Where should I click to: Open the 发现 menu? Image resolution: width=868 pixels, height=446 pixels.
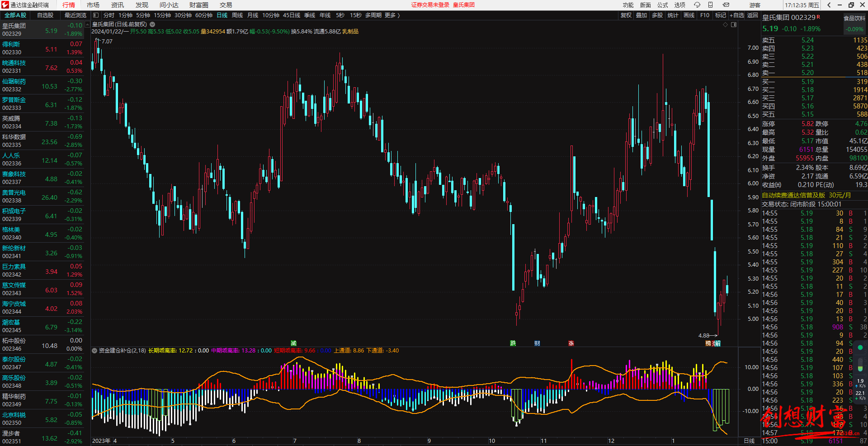[142, 5]
